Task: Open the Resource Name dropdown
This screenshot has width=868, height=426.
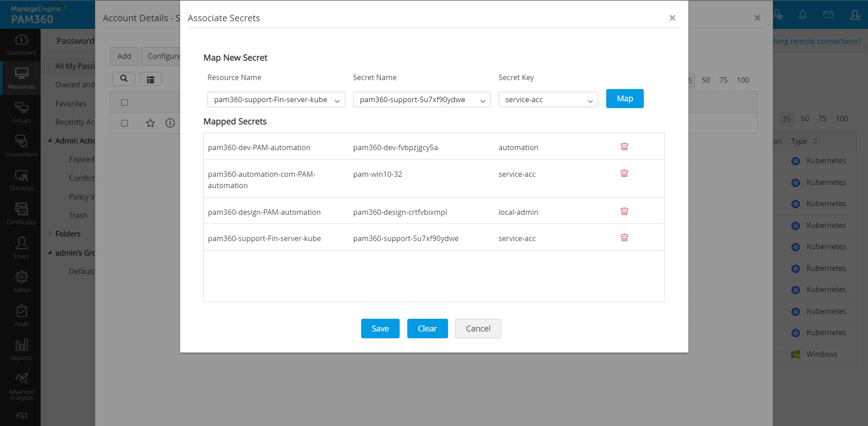Action: (276, 99)
